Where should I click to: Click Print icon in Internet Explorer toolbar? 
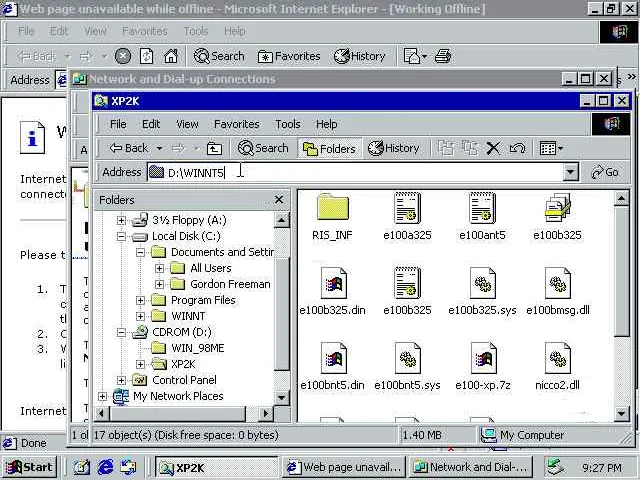click(443, 56)
